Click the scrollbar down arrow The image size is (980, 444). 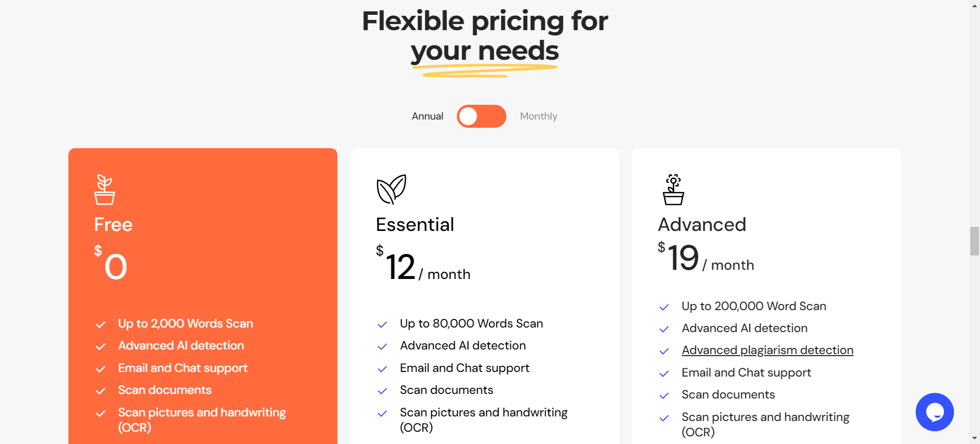coord(974,438)
